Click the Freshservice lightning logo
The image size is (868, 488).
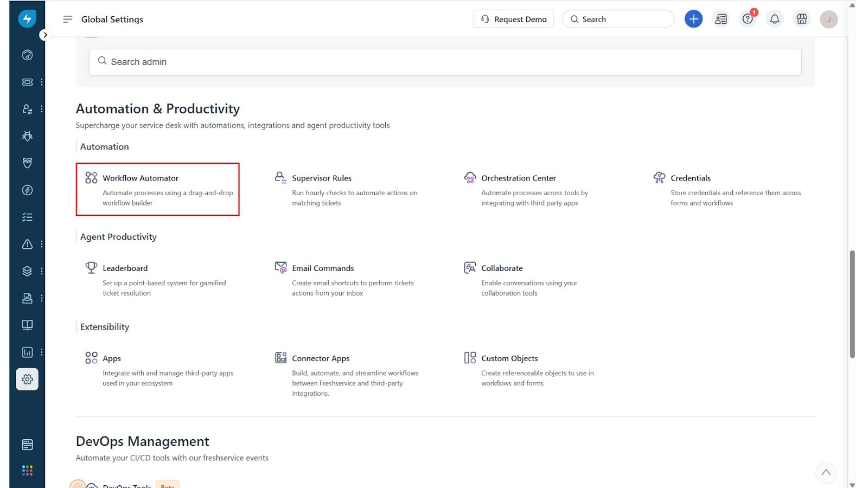tap(27, 19)
